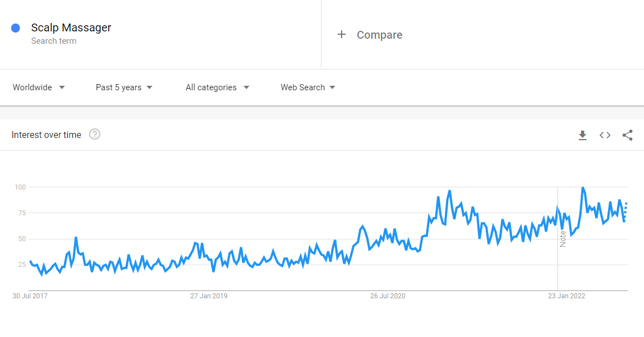Click the 23 Jan 2022 axis label
The width and height of the screenshot is (644, 337).
pyautogui.click(x=567, y=296)
